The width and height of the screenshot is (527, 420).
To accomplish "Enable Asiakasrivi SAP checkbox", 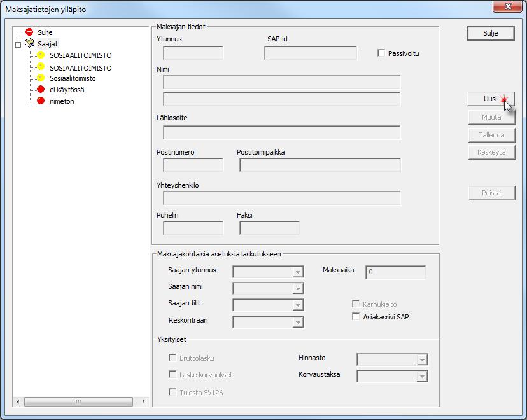I will (x=356, y=316).
